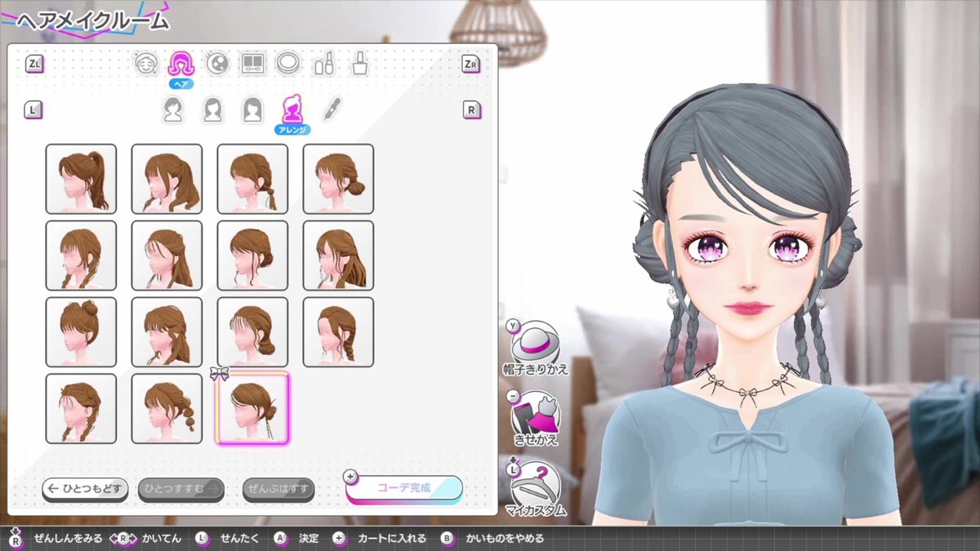Open the きせかえ dress-up button
The width and height of the screenshot is (980, 551).
(535, 415)
